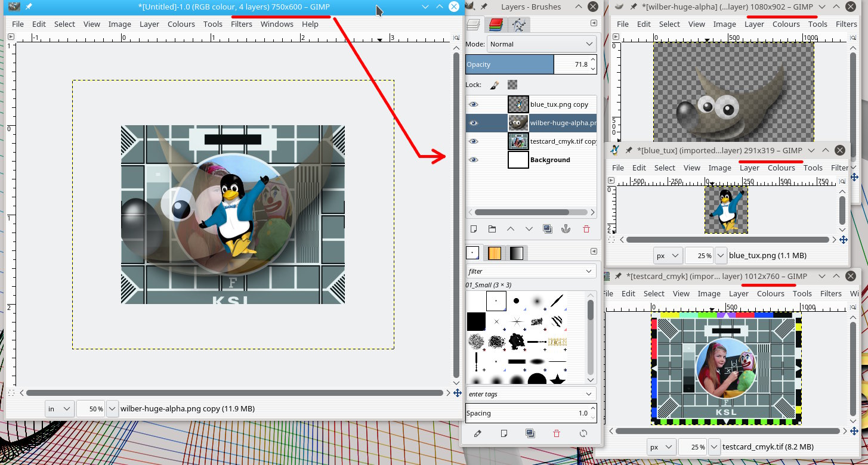Hide the testcard_cmyk.tif copy layer
Screen dimensions: 868x465
coord(474,141)
